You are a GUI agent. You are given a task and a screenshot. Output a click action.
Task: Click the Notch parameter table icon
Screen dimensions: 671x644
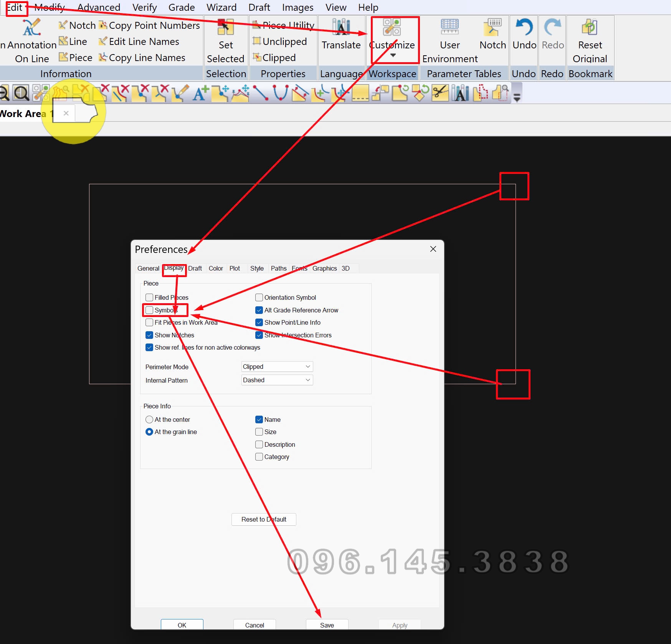(x=493, y=28)
